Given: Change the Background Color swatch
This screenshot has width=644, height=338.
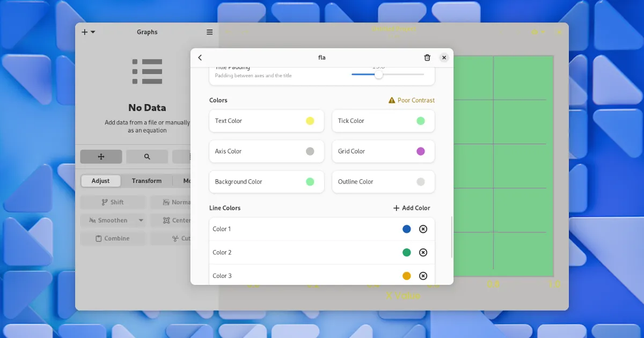Looking at the screenshot, I should coord(310,182).
